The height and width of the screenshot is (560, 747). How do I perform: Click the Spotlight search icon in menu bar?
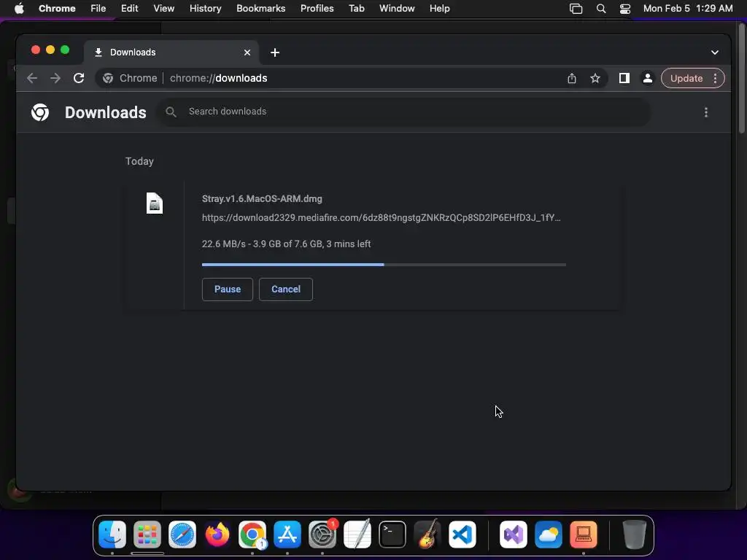point(601,9)
